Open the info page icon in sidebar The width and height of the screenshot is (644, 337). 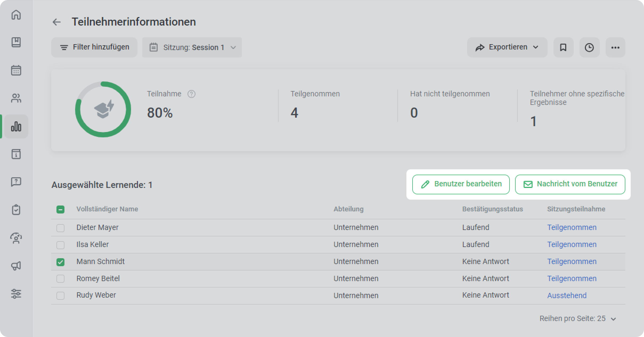coord(16,154)
